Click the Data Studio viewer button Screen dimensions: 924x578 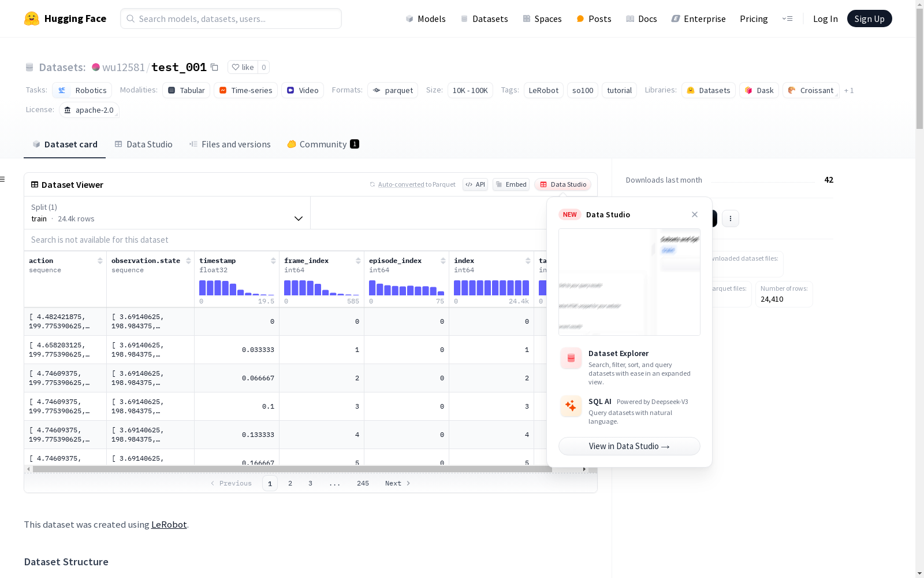(x=562, y=184)
